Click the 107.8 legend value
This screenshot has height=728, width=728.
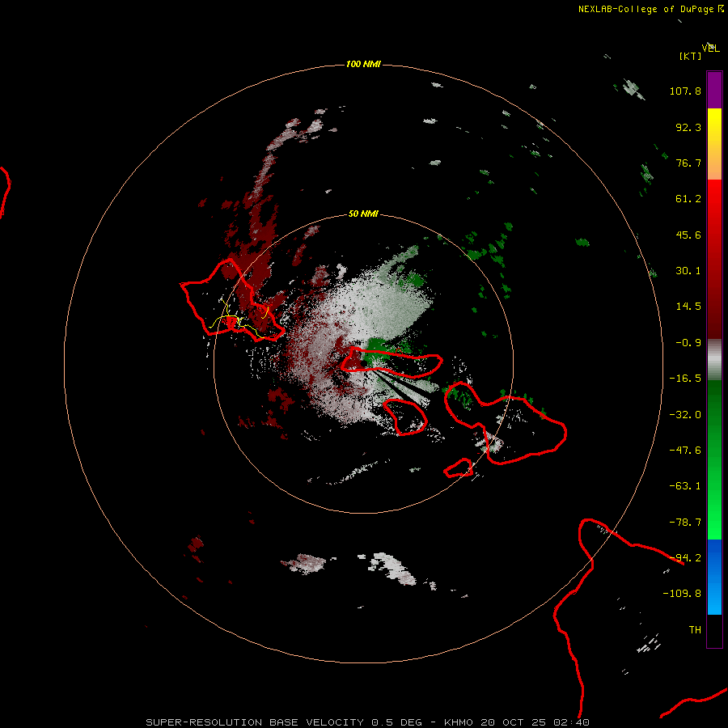click(x=685, y=91)
